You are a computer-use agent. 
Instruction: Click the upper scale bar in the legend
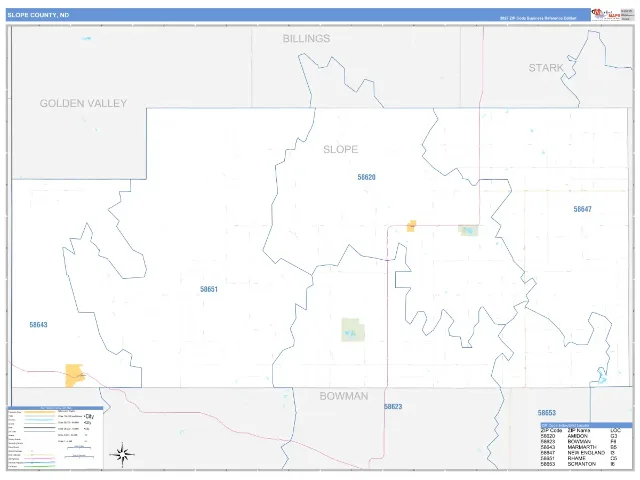point(79,447)
